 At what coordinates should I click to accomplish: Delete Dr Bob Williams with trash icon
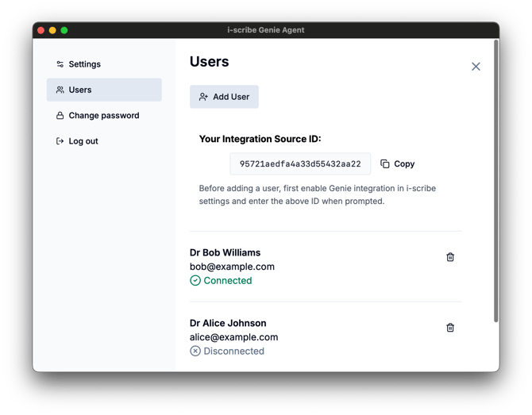point(450,257)
